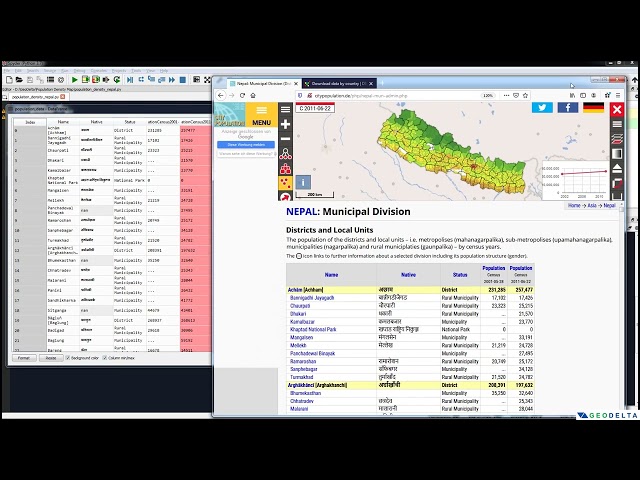This screenshot has width=640, height=480.
Task: Click the Facebook share icon
Action: [x=568, y=107]
